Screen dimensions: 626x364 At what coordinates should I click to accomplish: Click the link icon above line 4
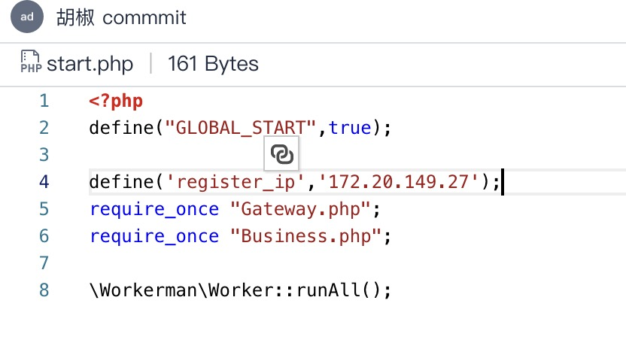pyautogui.click(x=281, y=153)
